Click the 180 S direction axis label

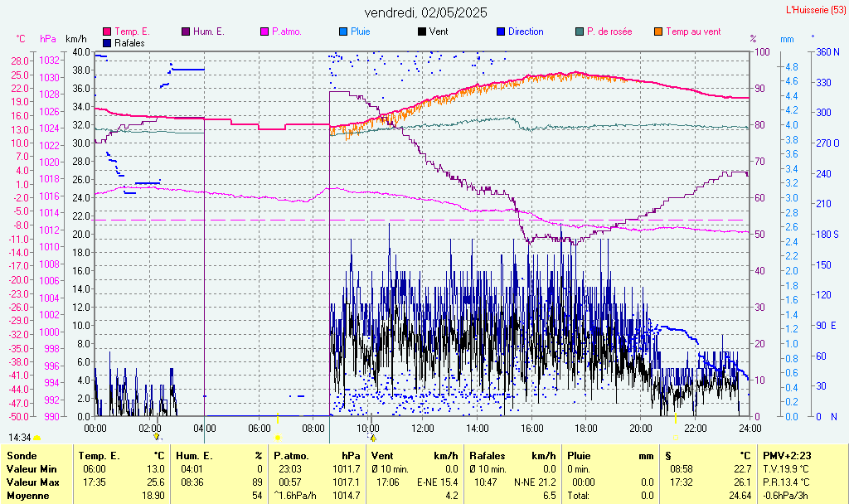tap(827, 234)
